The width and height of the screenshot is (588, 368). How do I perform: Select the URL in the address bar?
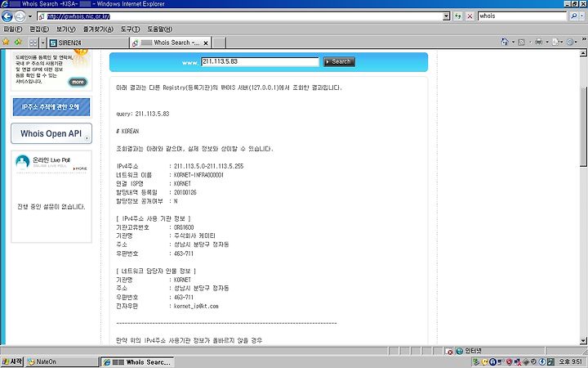click(x=78, y=16)
